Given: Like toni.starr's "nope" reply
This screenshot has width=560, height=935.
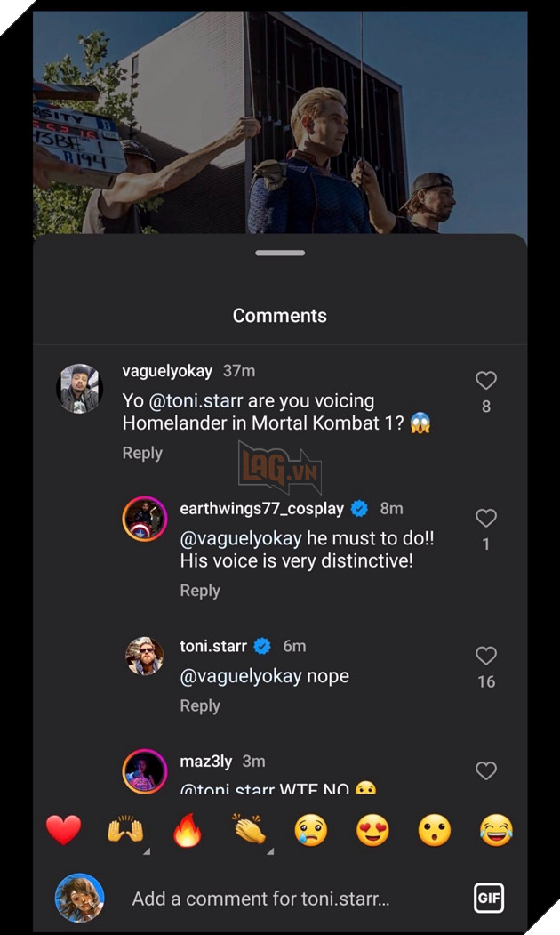Looking at the screenshot, I should 485,656.
